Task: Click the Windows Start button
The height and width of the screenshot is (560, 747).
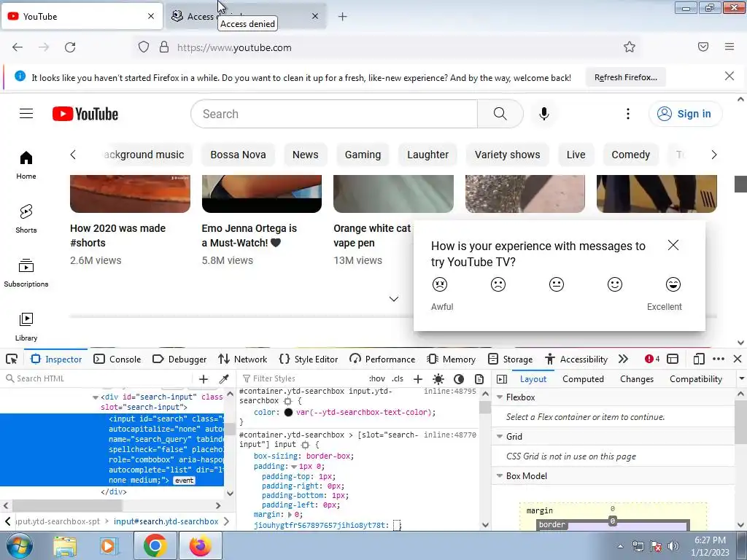Action: coord(19,545)
